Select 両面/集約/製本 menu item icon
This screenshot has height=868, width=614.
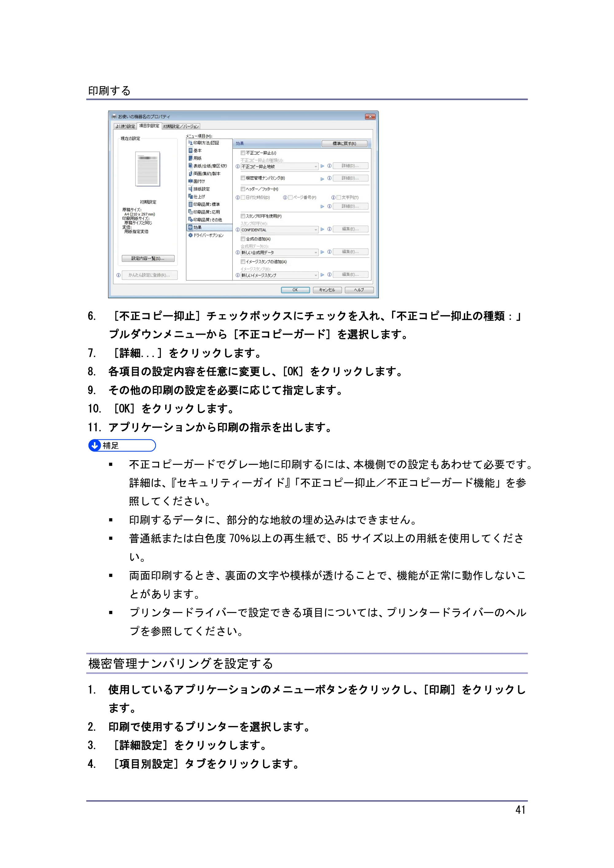pos(190,174)
